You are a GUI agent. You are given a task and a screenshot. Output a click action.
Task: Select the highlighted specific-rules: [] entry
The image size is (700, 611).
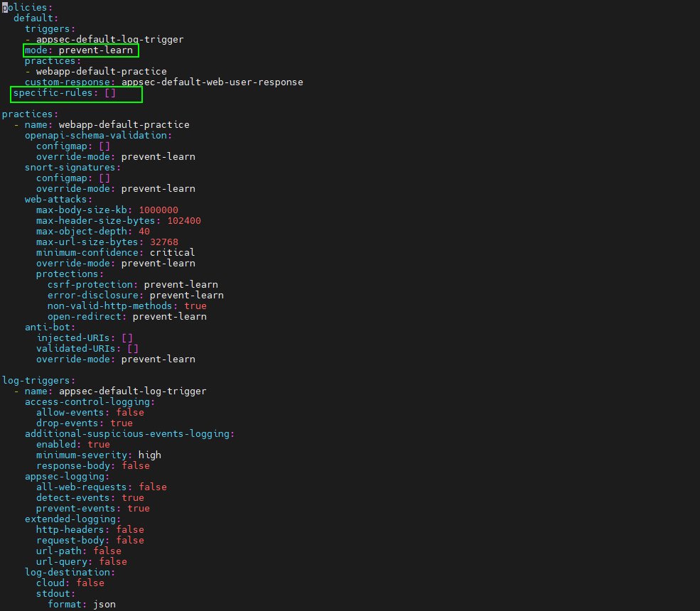(76, 94)
